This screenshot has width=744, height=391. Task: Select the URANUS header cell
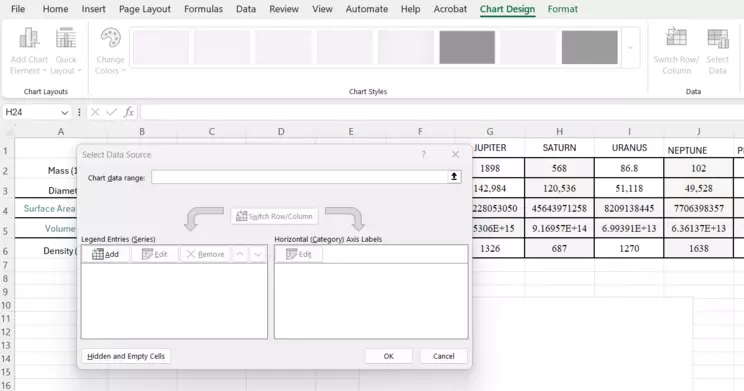click(629, 148)
